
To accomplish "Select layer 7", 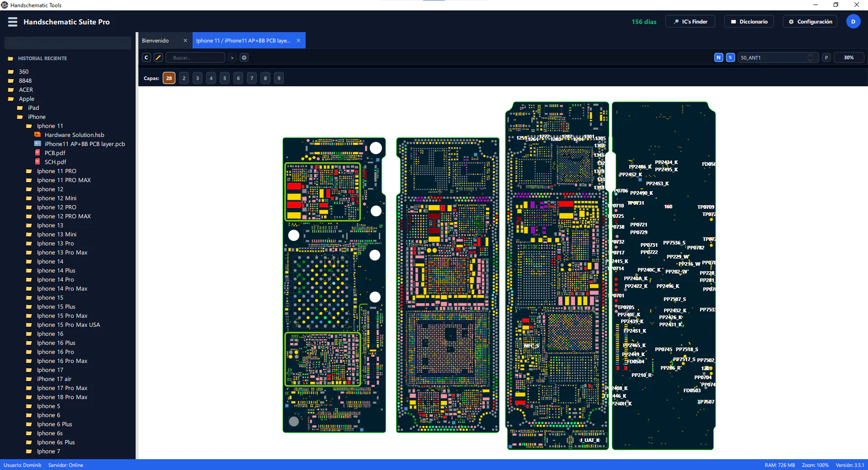I will 252,78.
